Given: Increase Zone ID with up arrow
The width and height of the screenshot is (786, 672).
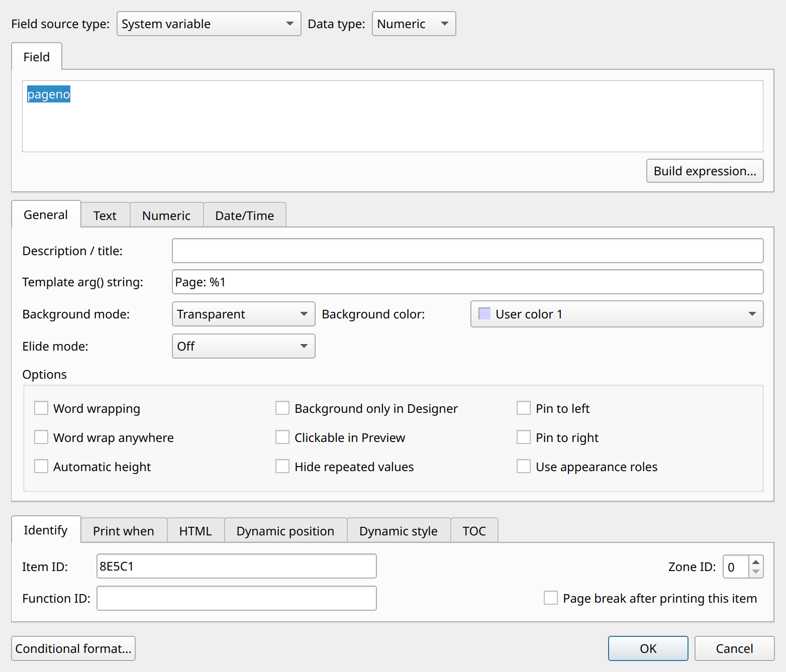Looking at the screenshot, I should tap(756, 562).
